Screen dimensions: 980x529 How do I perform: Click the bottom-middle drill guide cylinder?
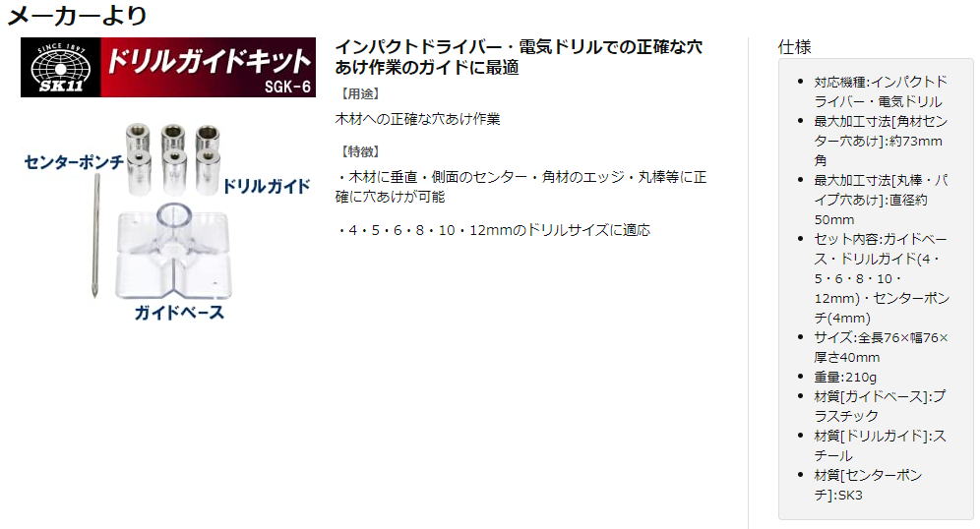(174, 171)
